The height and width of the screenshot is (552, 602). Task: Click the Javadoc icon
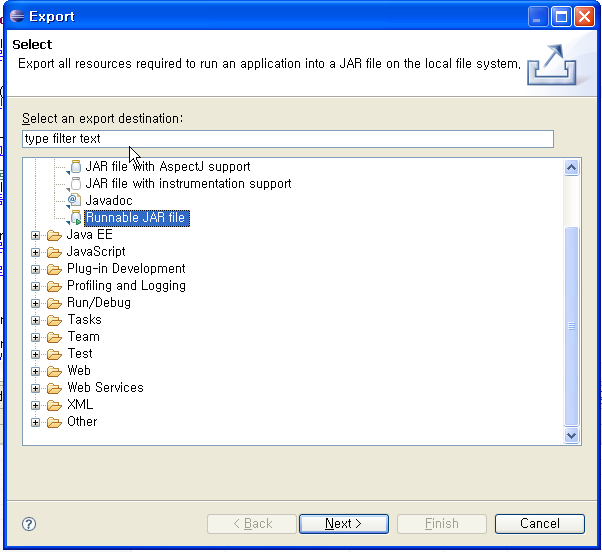coord(74,201)
